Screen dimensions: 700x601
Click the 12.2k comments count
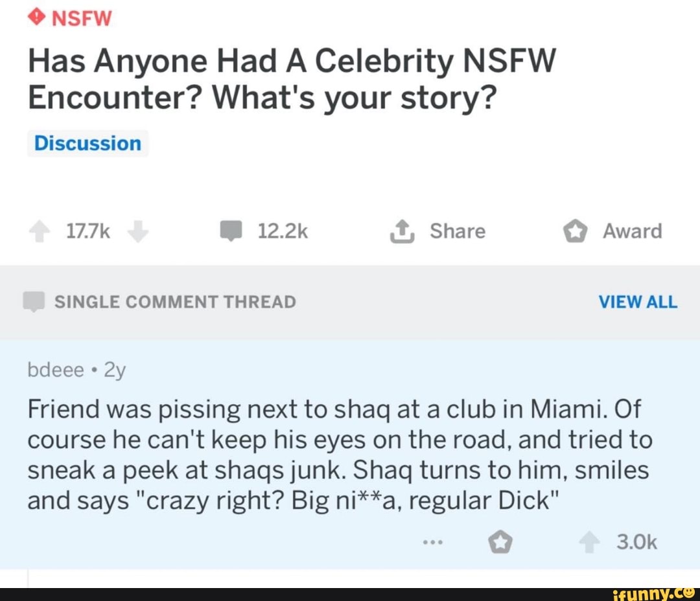tap(283, 231)
